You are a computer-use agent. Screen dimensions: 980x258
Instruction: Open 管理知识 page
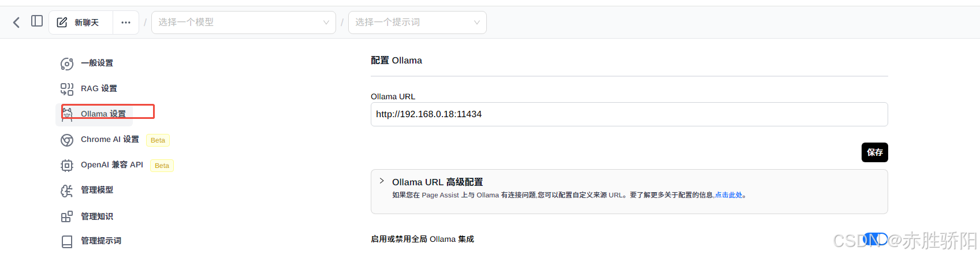[97, 216]
